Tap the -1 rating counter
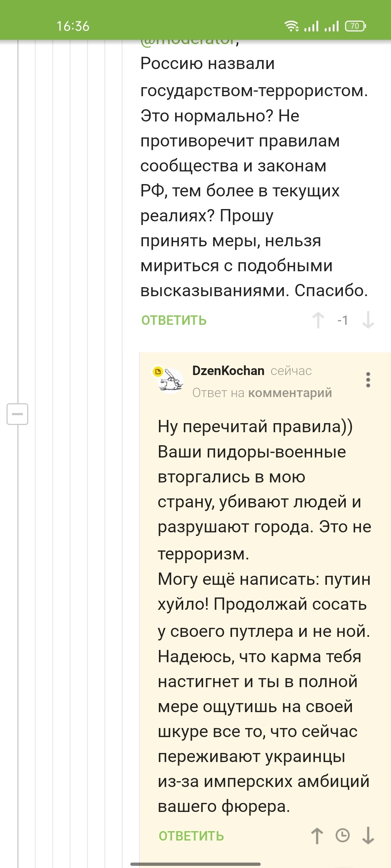The image size is (391, 868). pyautogui.click(x=342, y=320)
